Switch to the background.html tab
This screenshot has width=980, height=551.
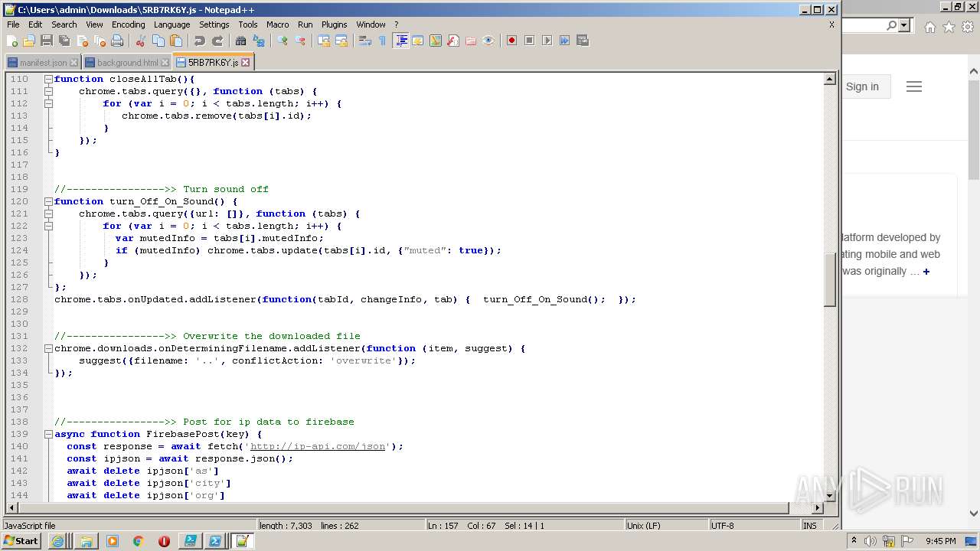[x=127, y=63]
